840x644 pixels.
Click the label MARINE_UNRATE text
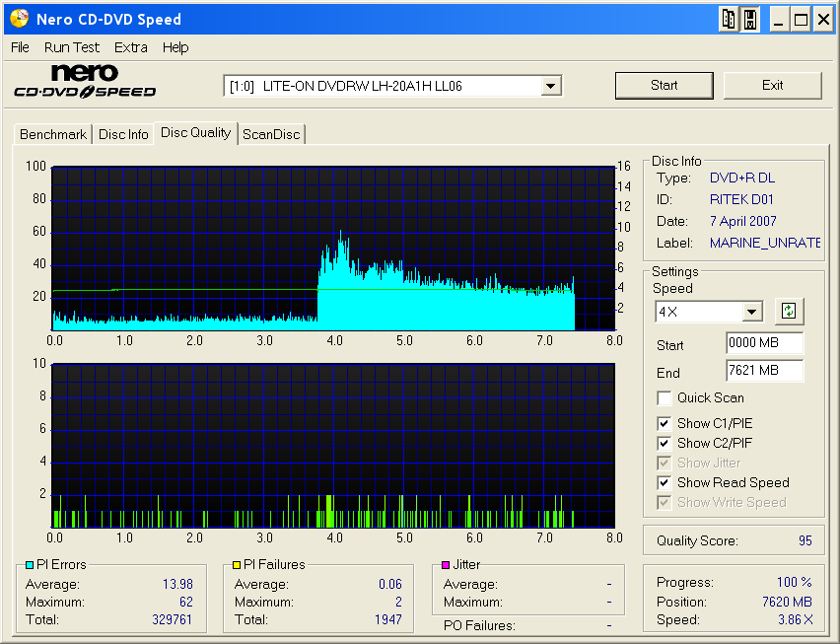pyautogui.click(x=764, y=244)
